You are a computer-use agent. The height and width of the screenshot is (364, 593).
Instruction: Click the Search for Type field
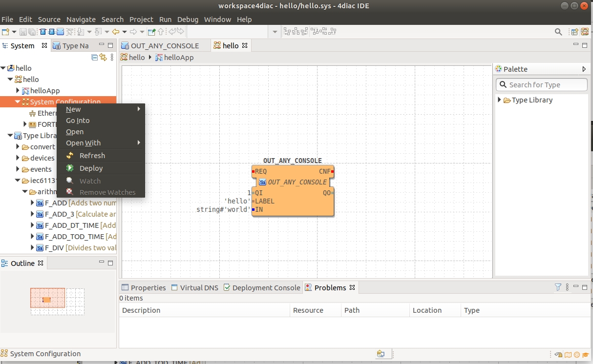[542, 84]
